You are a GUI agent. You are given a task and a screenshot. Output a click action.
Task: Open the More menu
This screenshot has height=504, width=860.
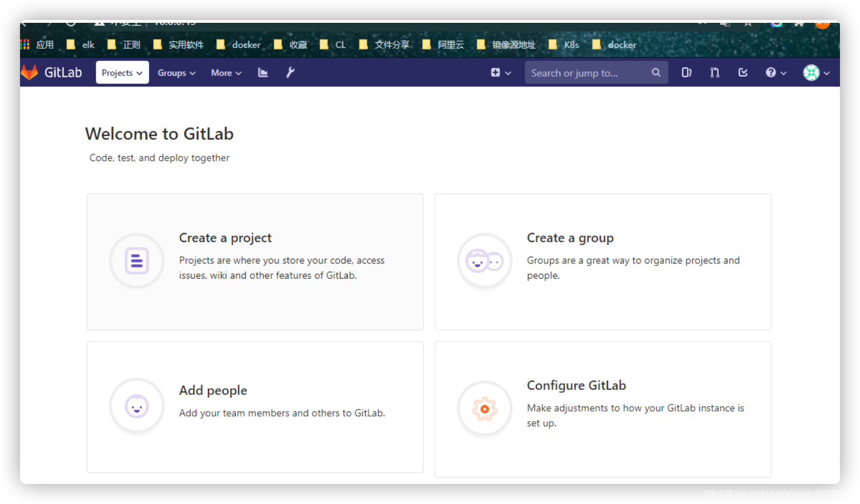226,73
